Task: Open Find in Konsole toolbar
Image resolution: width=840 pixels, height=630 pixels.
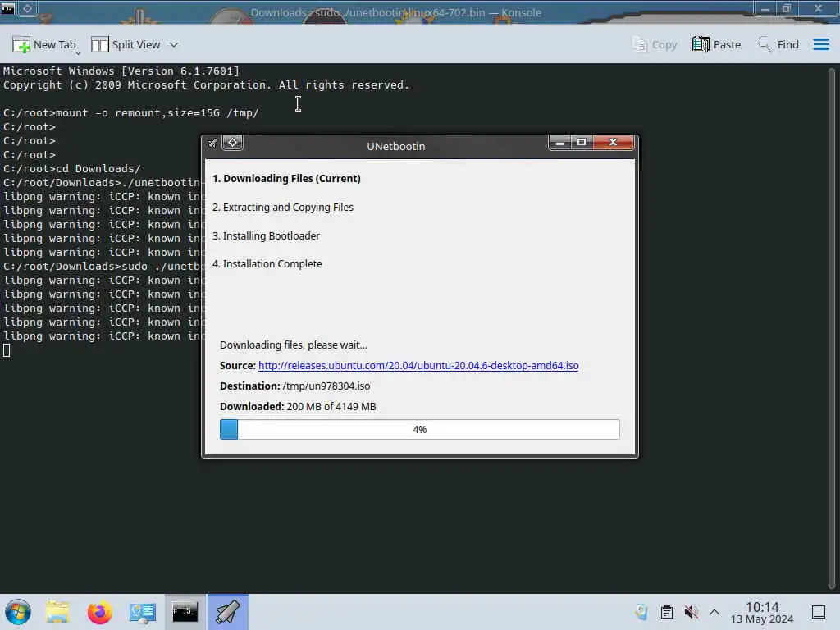Action: click(778, 45)
